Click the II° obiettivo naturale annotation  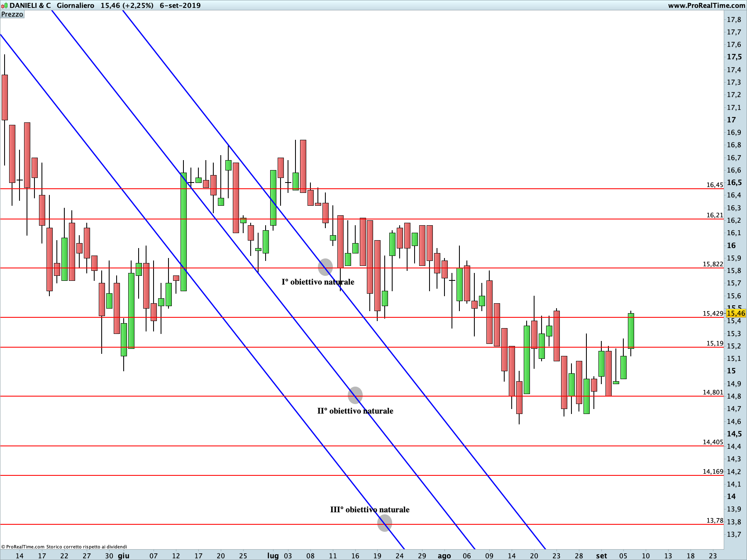(355, 411)
